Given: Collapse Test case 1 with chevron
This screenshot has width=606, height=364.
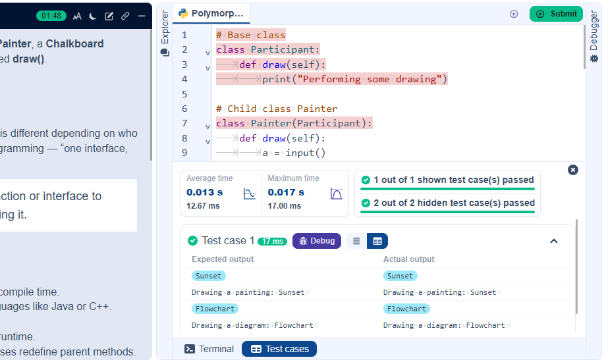Looking at the screenshot, I should [x=554, y=242].
